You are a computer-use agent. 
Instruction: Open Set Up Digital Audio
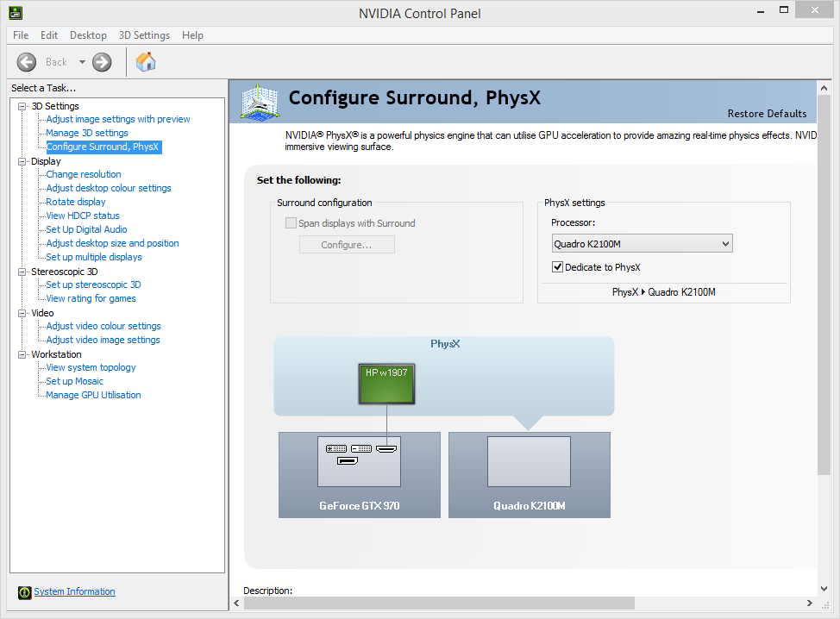pyautogui.click(x=86, y=229)
